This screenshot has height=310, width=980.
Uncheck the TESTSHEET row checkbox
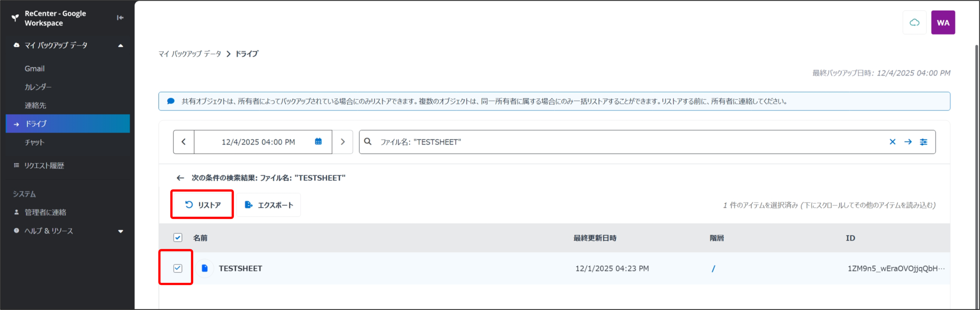pos(178,268)
